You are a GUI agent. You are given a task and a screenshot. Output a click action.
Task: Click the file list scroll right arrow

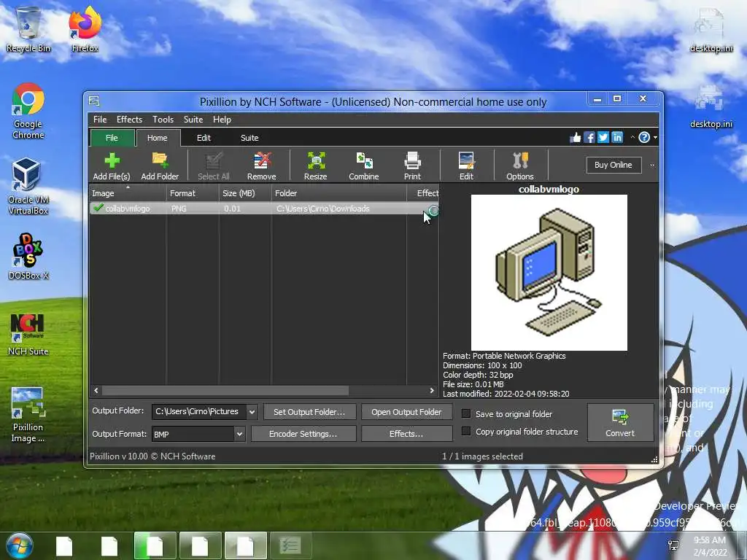point(432,391)
